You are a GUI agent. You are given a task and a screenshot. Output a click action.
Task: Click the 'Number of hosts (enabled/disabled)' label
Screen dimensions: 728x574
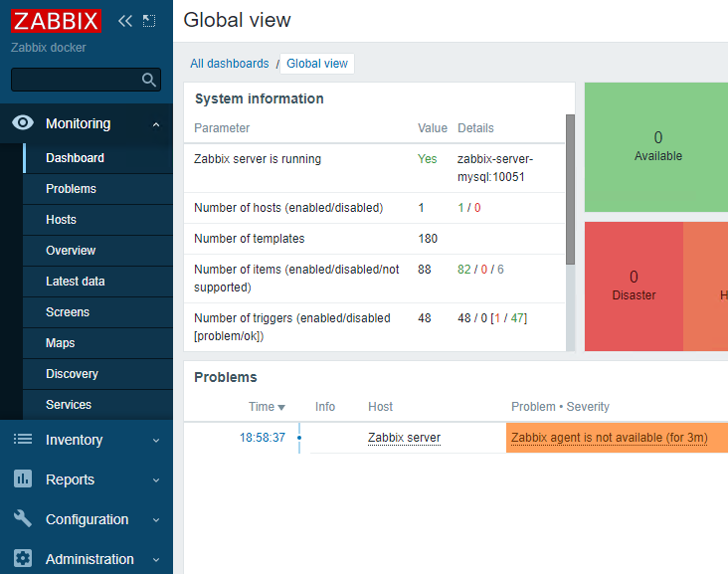point(288,208)
